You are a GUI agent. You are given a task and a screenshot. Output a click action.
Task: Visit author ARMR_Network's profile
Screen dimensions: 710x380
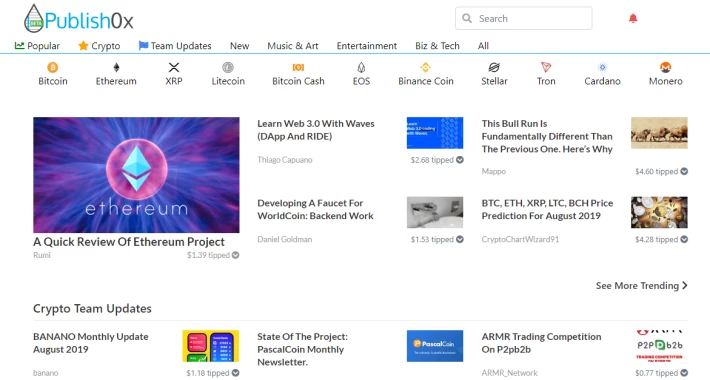(x=509, y=373)
